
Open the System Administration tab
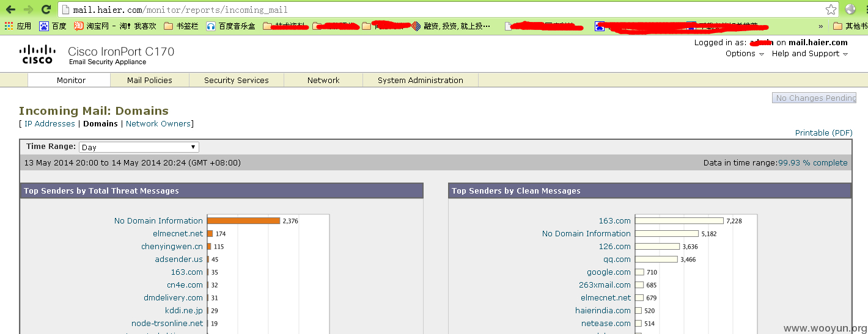pyautogui.click(x=421, y=80)
